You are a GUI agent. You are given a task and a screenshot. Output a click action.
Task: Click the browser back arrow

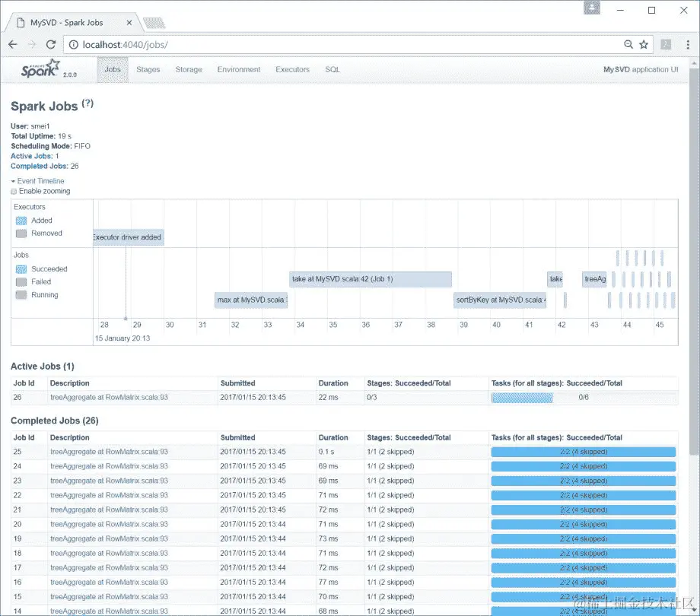[x=13, y=45]
